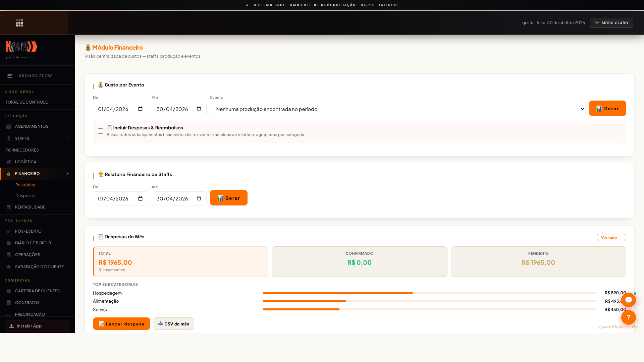Click the Total R$ 1965,00 card
The height and width of the screenshot is (362, 644).
[x=180, y=262]
